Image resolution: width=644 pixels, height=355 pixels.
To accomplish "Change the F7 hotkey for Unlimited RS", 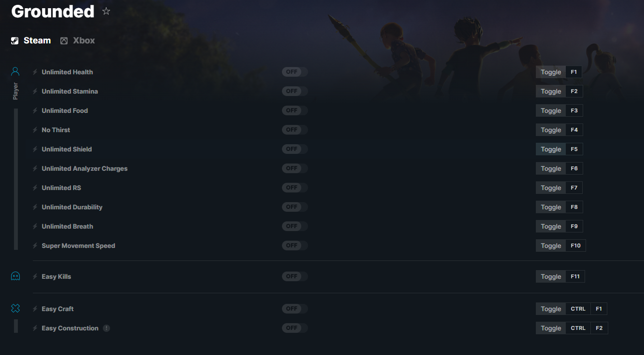I will (x=574, y=188).
